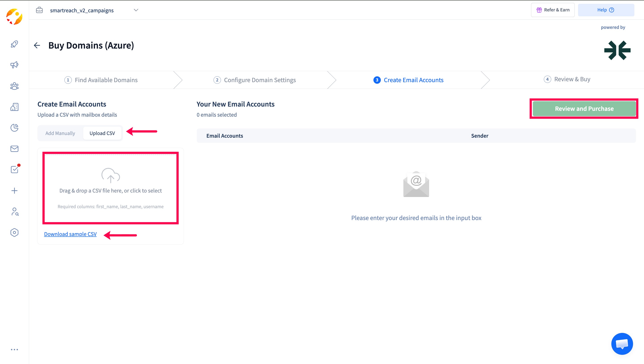Click the plus icon in sidebar
The height and width of the screenshot is (364, 644).
pos(14,191)
